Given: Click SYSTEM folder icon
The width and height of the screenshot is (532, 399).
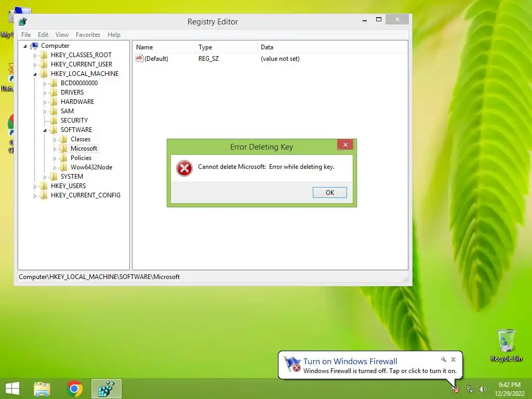Looking at the screenshot, I should (54, 177).
